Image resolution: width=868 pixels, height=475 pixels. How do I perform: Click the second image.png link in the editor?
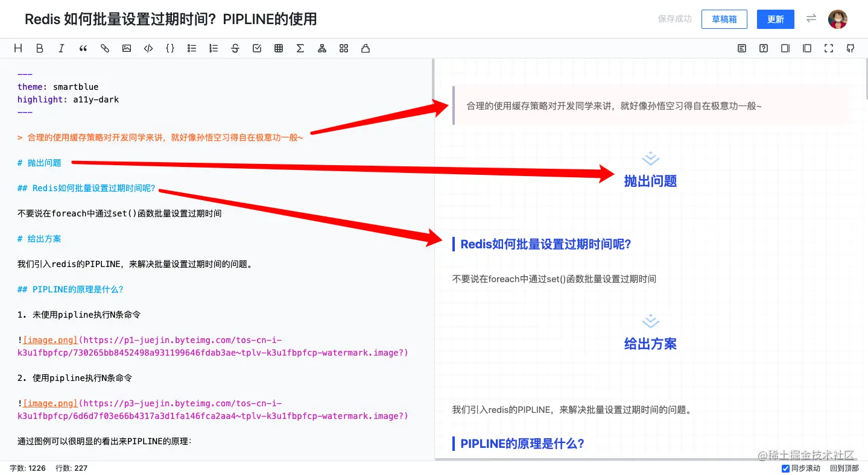click(x=50, y=403)
